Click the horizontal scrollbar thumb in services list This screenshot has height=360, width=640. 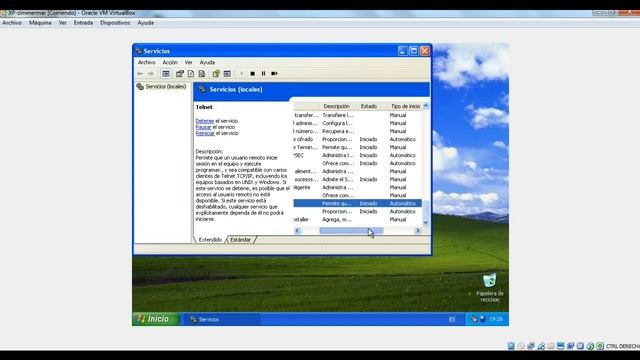point(351,231)
